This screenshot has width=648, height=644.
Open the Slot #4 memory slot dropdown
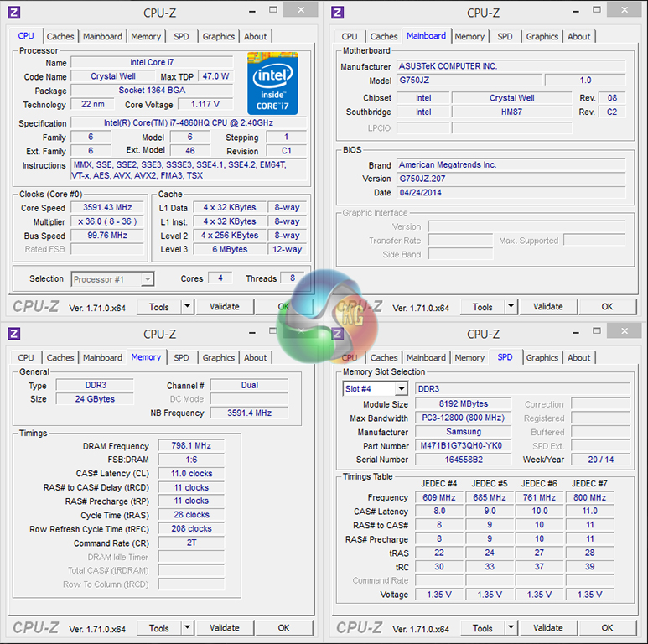402,389
